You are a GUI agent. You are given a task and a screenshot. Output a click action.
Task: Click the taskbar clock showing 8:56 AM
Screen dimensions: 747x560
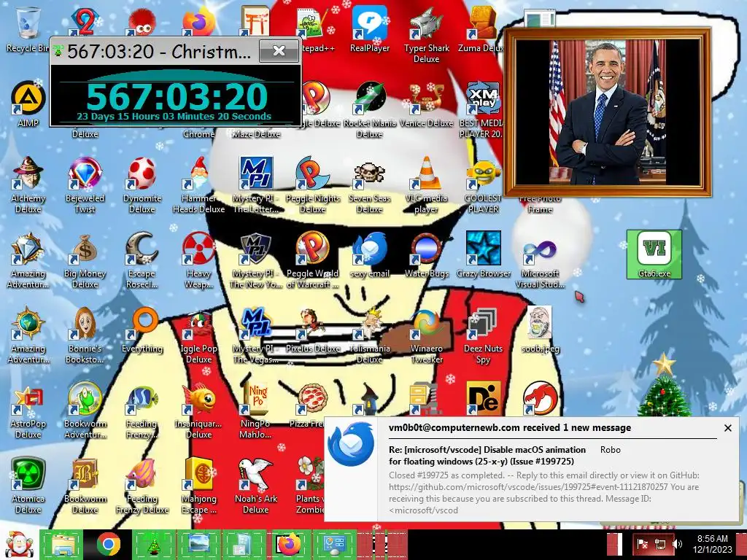click(713, 544)
